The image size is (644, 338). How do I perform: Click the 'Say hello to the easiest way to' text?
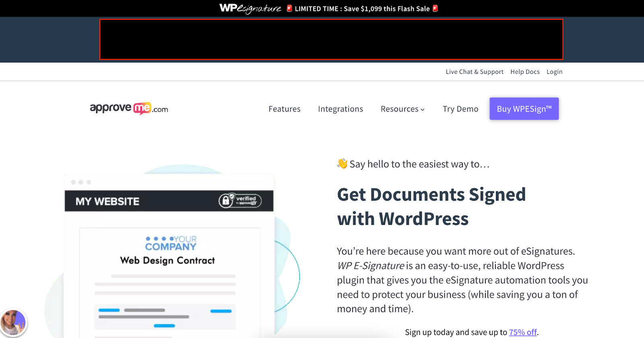point(419,164)
